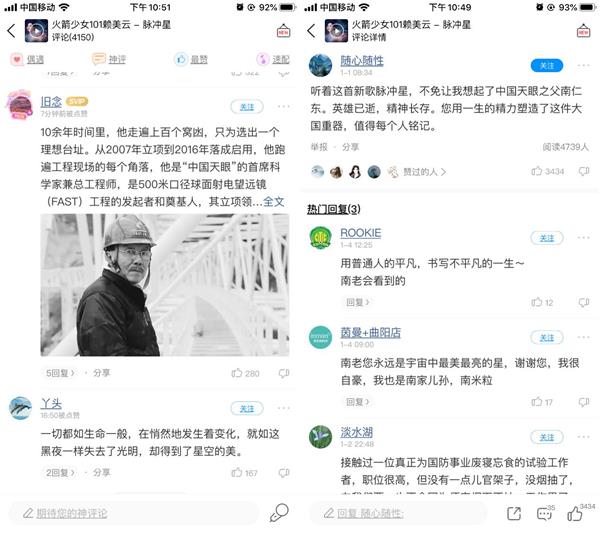Expand full text via 全文 link
The image size is (600, 533).
point(274,202)
